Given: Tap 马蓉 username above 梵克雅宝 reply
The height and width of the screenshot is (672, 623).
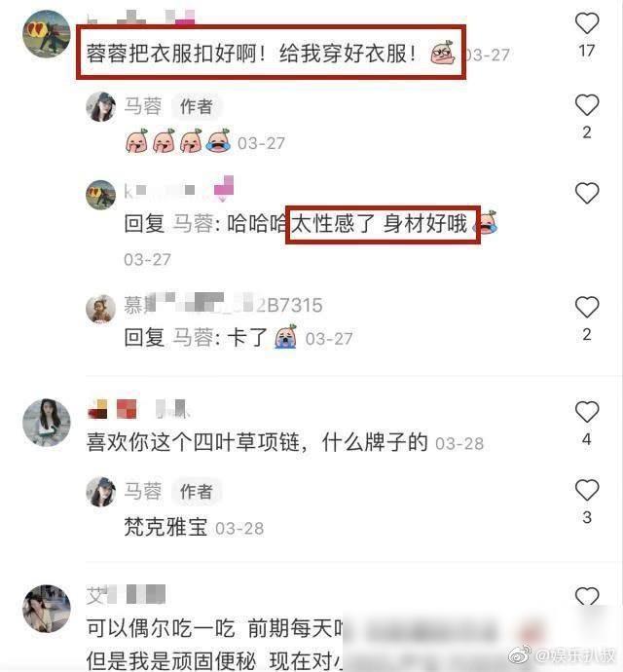Looking at the screenshot, I should click(x=143, y=491).
